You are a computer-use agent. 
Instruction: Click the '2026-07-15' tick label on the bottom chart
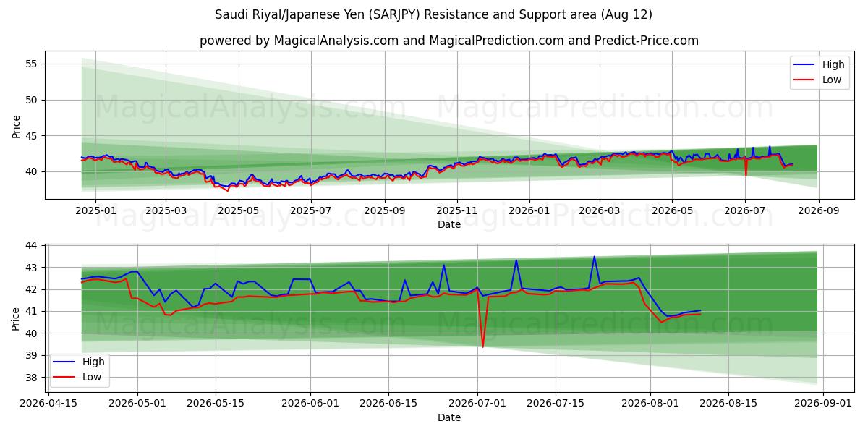tap(556, 404)
